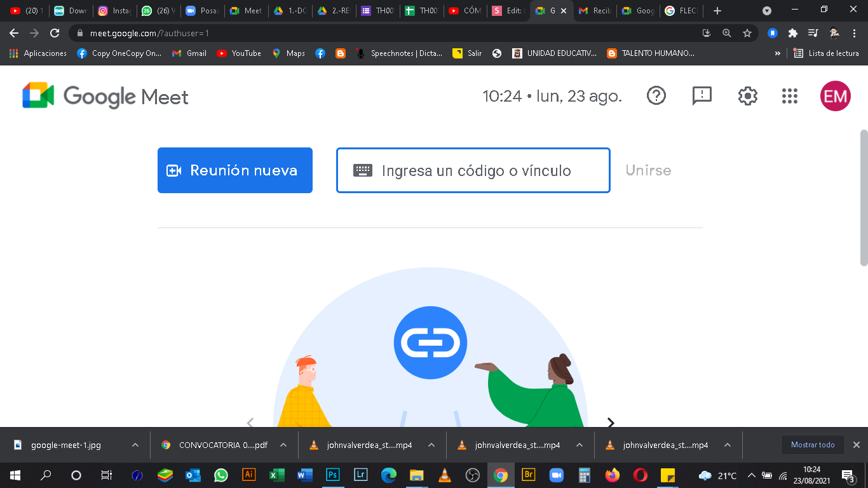Open the Speechnotes bookmark

point(399,53)
